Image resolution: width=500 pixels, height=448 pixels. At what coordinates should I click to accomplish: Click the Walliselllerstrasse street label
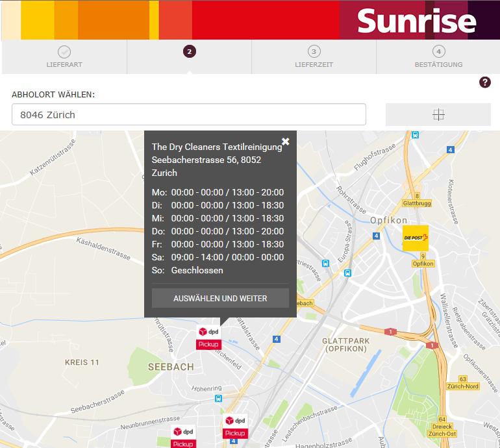click(449, 321)
